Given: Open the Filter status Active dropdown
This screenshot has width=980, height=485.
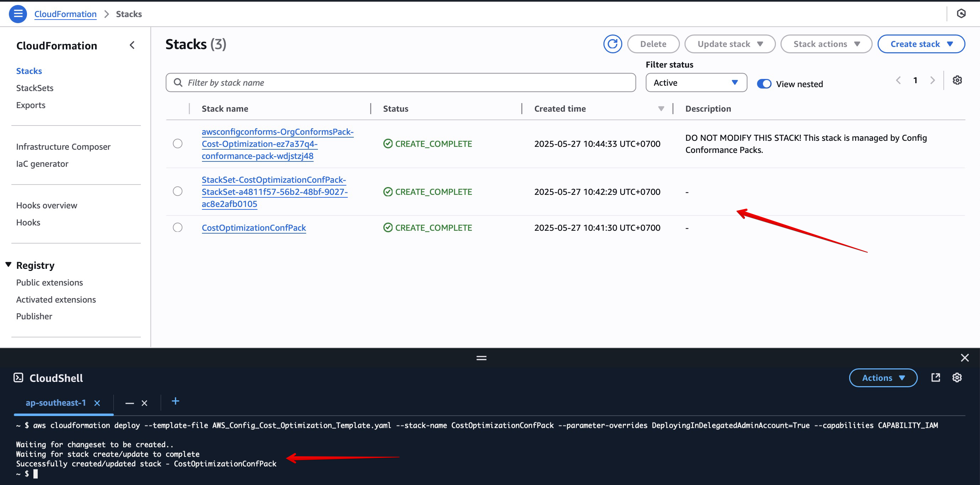Looking at the screenshot, I should coord(696,82).
